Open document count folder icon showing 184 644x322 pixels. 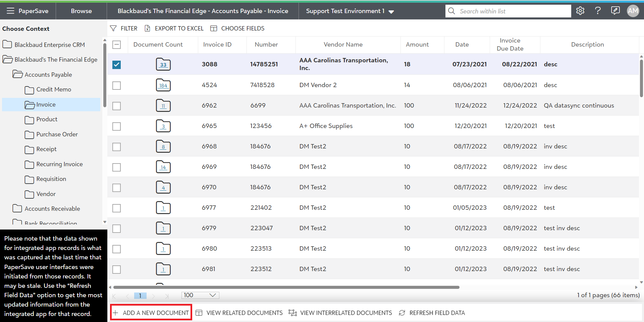[163, 85]
